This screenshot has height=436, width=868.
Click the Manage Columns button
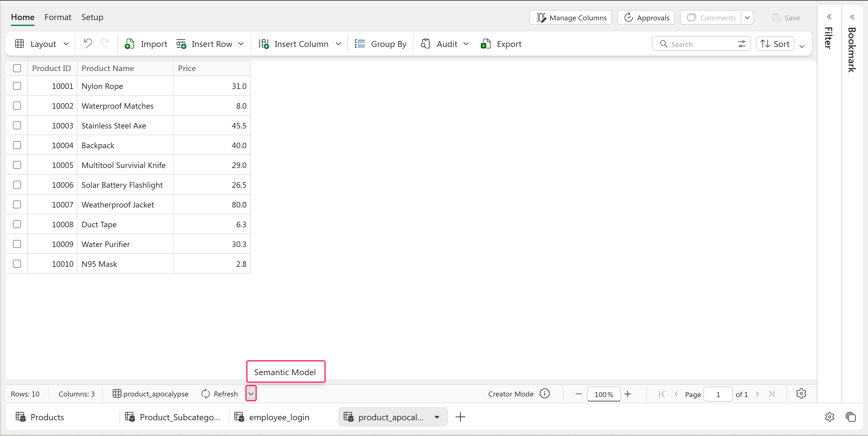pyautogui.click(x=571, y=18)
